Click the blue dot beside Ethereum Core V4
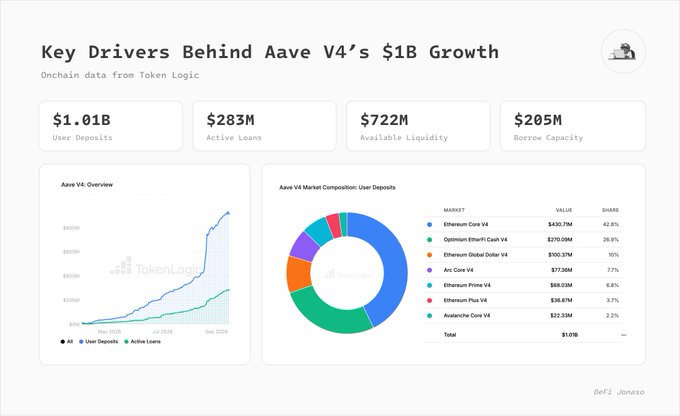The image size is (680, 416). (429, 225)
